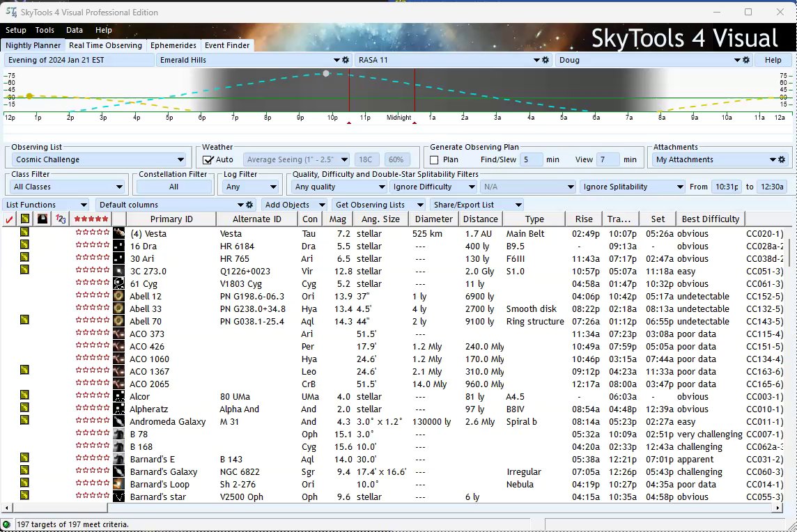Open settings gear beside RASA 11 telescope
This screenshot has width=797, height=532.
546,61
